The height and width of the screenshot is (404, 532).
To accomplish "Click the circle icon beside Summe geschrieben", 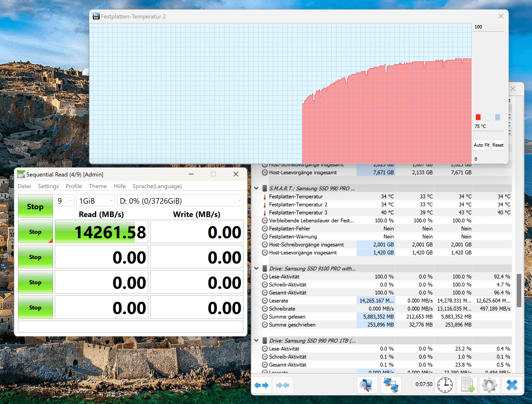I will coord(265,325).
